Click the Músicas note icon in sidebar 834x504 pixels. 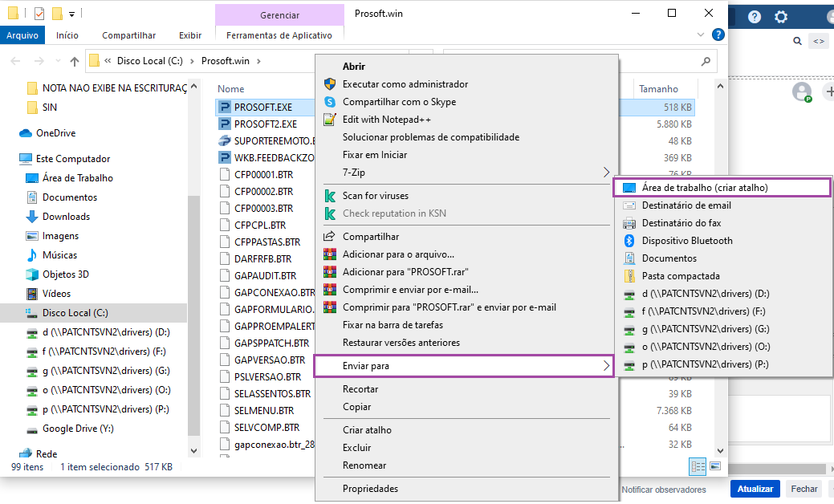32,255
